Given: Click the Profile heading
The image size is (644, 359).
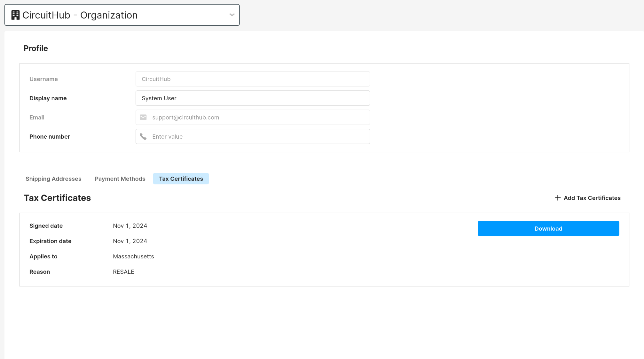Looking at the screenshot, I should [x=36, y=48].
